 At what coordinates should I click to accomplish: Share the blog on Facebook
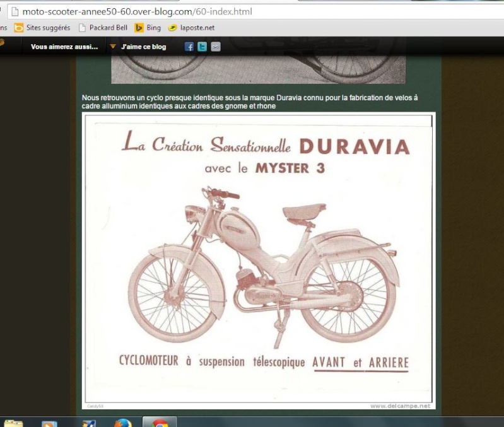click(x=189, y=47)
